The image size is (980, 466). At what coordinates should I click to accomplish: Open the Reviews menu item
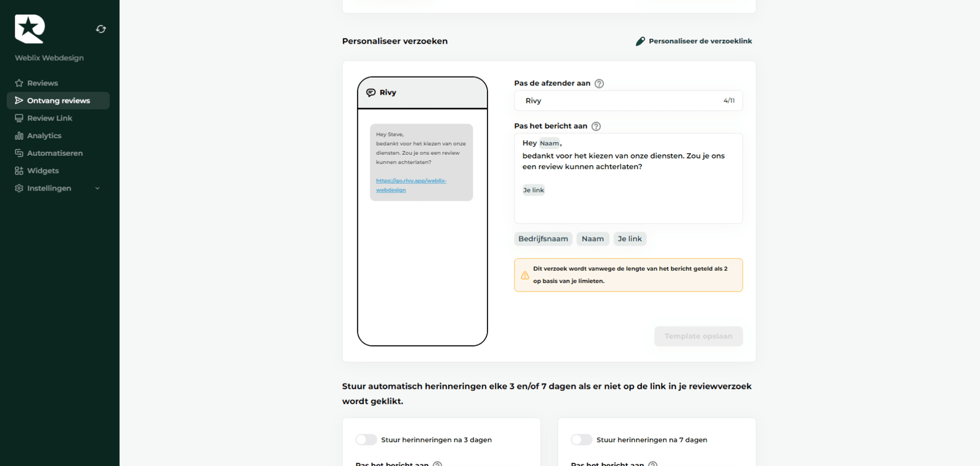click(x=42, y=83)
